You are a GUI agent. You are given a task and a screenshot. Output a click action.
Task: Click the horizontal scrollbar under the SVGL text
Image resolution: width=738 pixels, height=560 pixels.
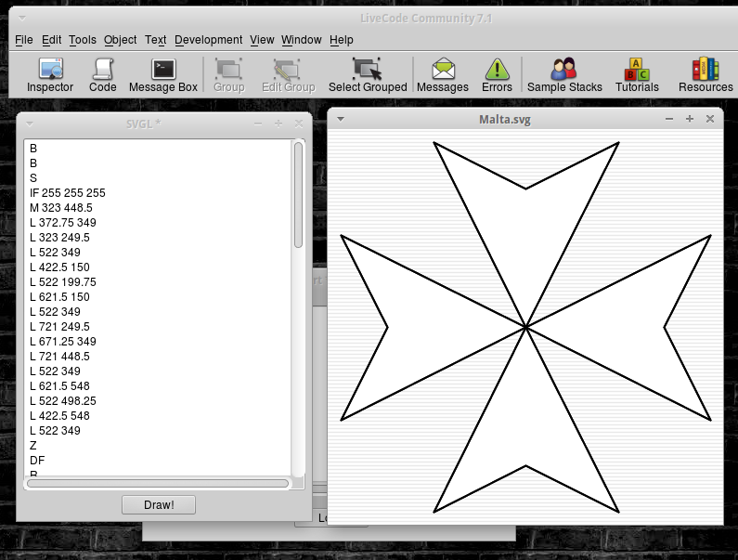(x=158, y=483)
